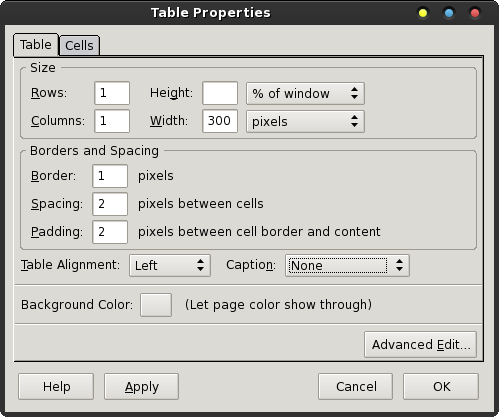Viewport: 499px width, 417px height.
Task: Switch to the Cells tab
Action: 79,45
